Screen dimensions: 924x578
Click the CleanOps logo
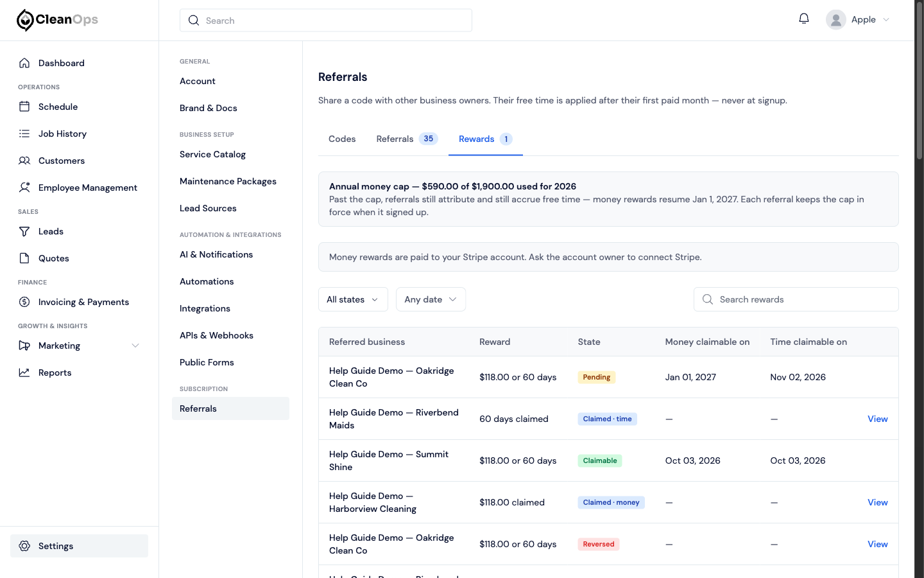[x=57, y=20]
